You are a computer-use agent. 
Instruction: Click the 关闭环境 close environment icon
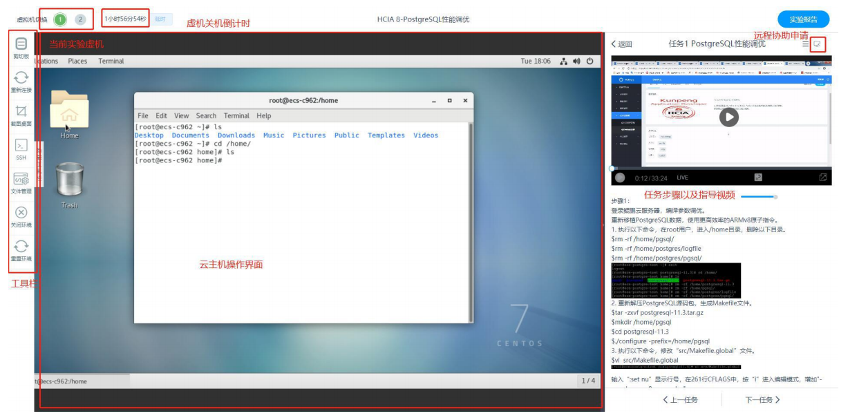(x=21, y=212)
